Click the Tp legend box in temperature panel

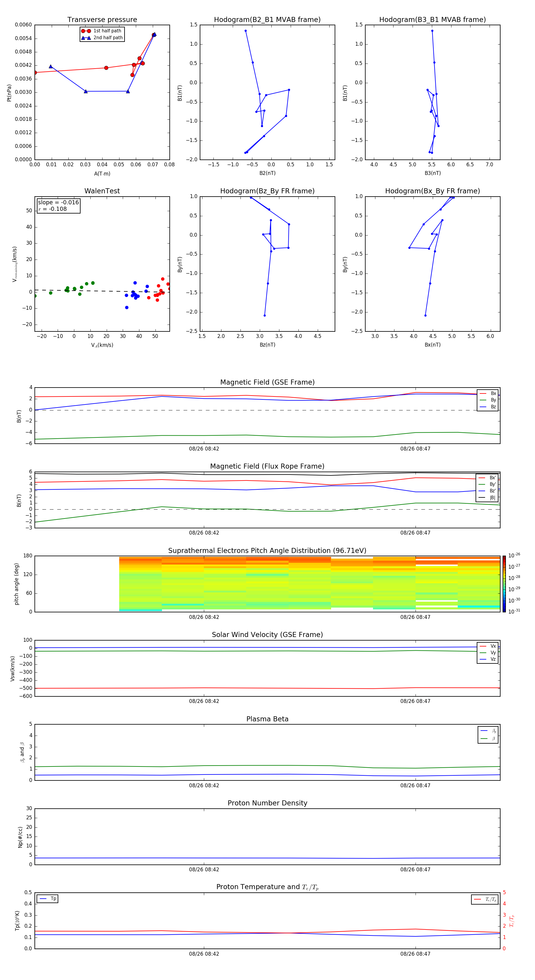point(47,899)
